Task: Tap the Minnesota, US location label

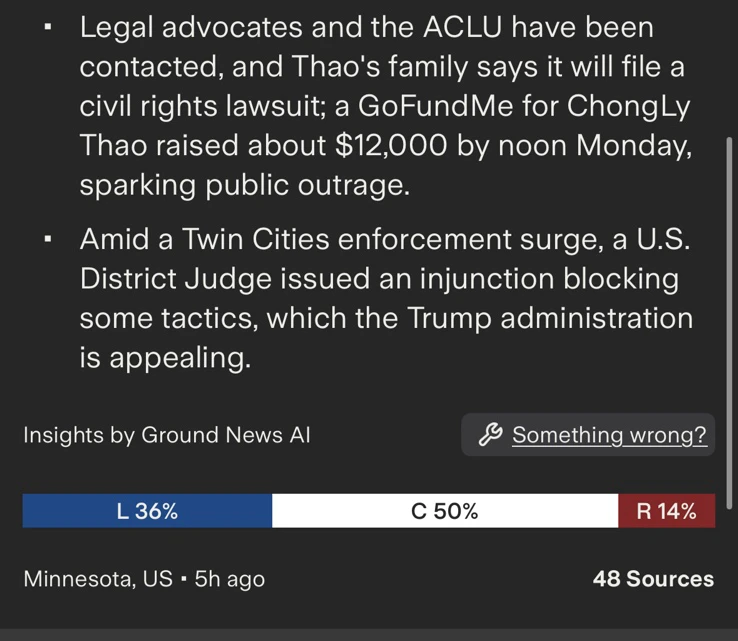Action: tap(97, 579)
